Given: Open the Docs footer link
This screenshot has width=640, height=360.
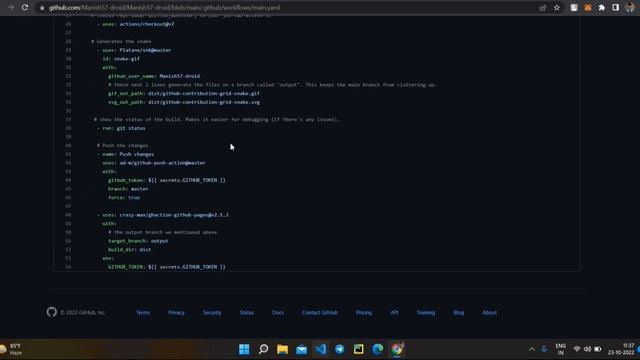Looking at the screenshot, I should click(x=278, y=313).
